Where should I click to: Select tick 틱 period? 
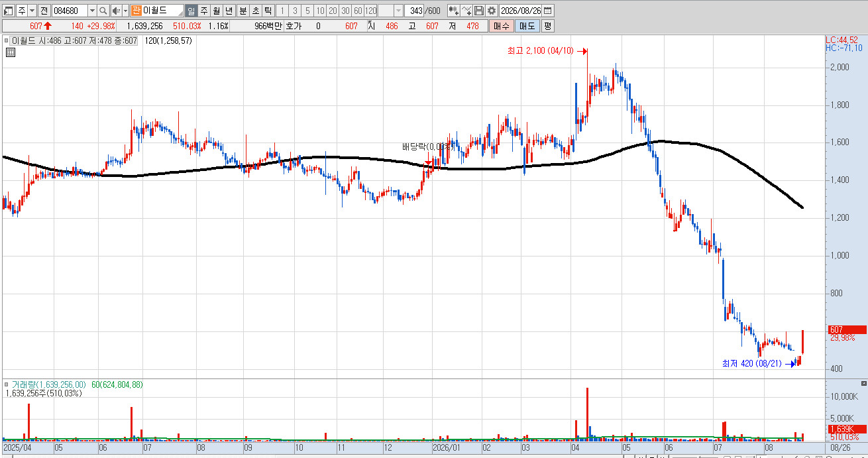tap(268, 11)
